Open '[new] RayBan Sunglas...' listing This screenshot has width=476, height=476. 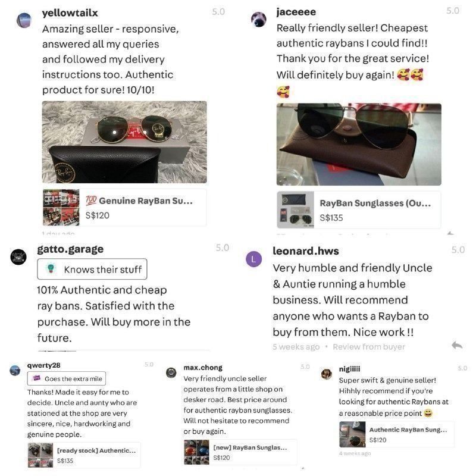click(x=240, y=452)
